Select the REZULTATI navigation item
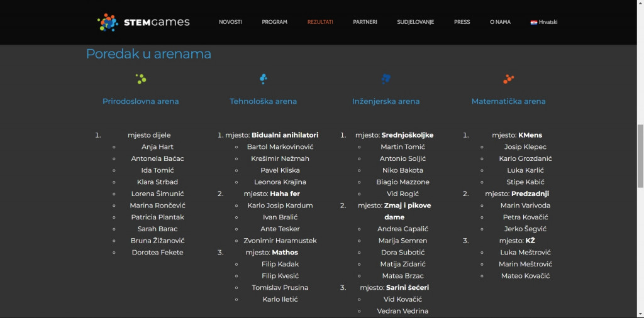 click(320, 22)
